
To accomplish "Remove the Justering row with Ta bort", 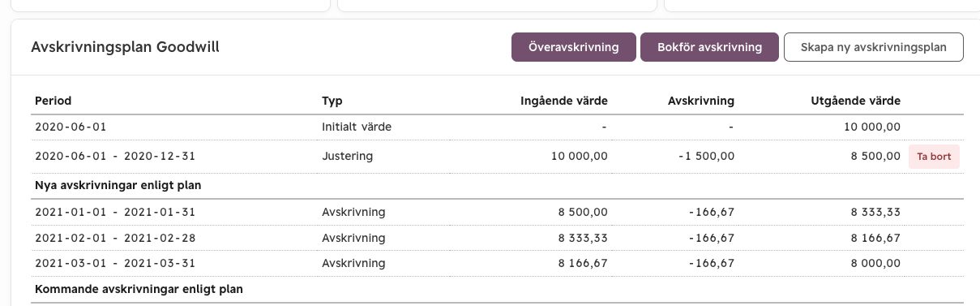I will pyautogui.click(x=934, y=156).
